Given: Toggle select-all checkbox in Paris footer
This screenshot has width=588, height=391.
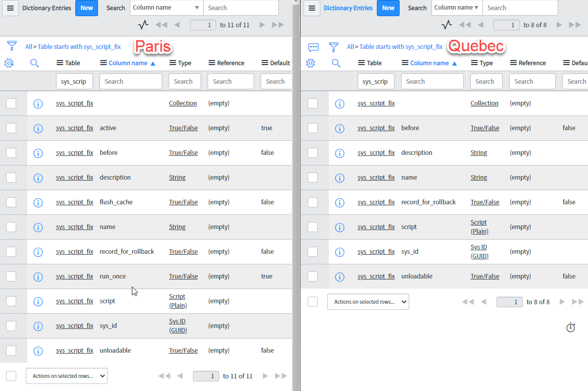Looking at the screenshot, I should point(11,376).
